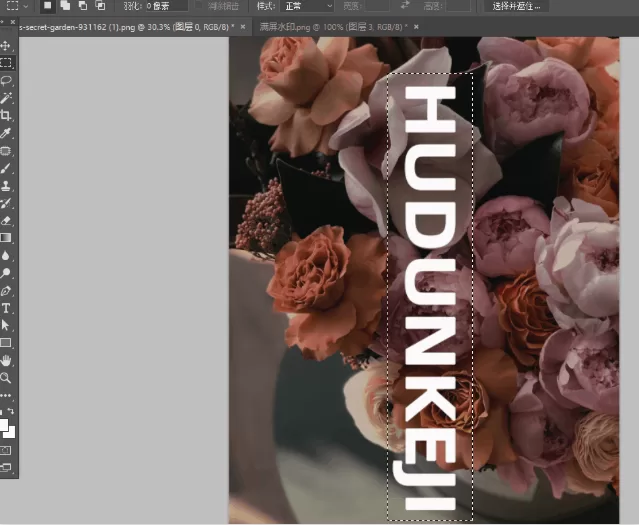The image size is (639, 525).
Task: Select the Type tool
Action: (6, 308)
